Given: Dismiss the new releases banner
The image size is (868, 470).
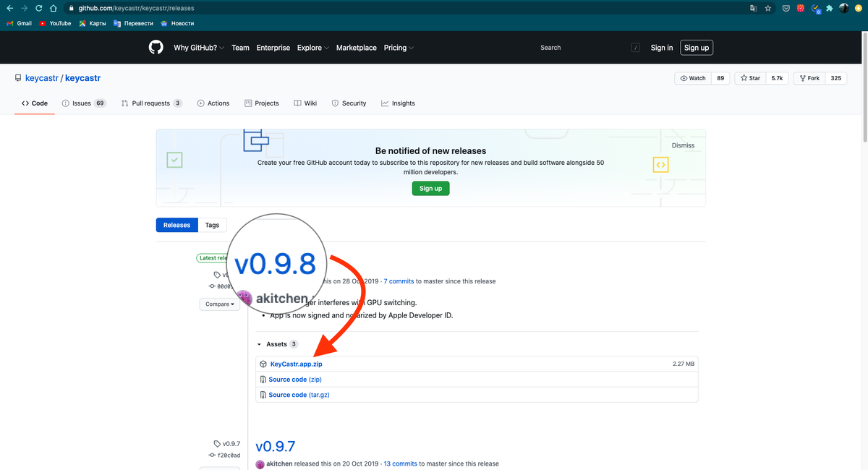Looking at the screenshot, I should [x=683, y=145].
